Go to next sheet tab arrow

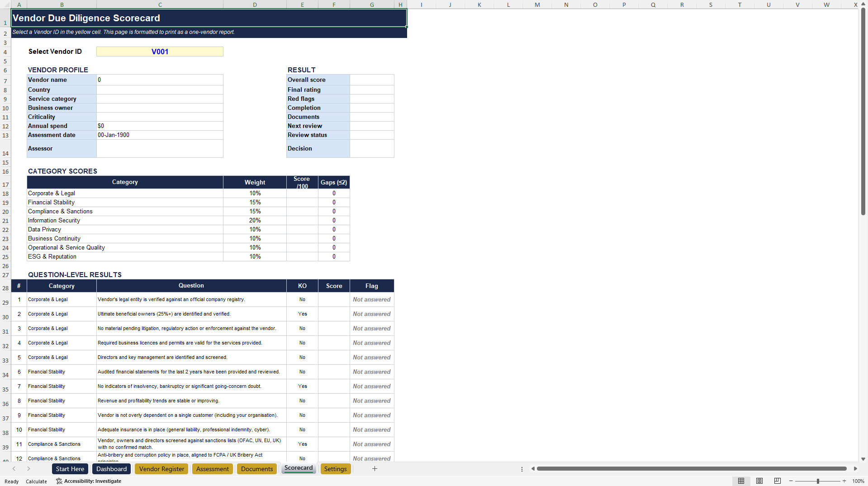28,469
